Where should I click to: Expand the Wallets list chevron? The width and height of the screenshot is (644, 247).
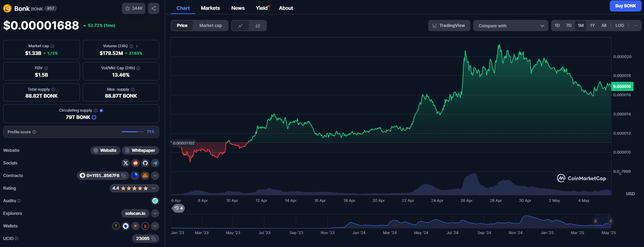tap(155, 226)
